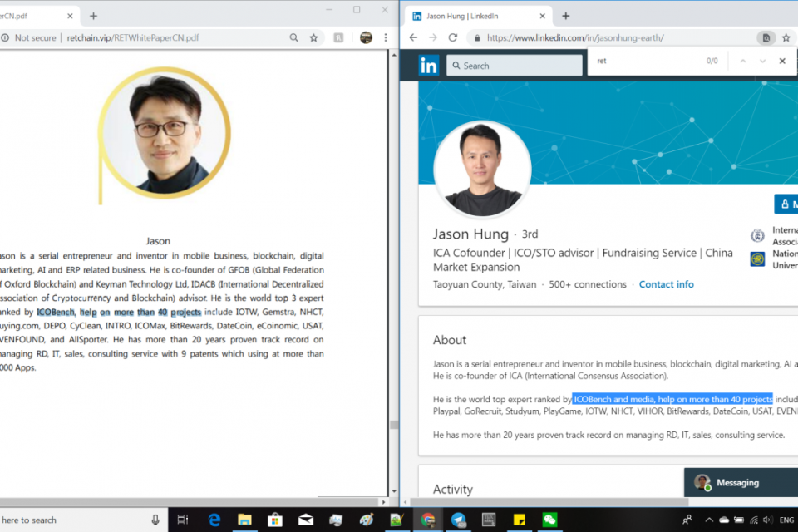Screen dimensions: 798x532
Task: Open the Contact info link
Action: (x=666, y=284)
